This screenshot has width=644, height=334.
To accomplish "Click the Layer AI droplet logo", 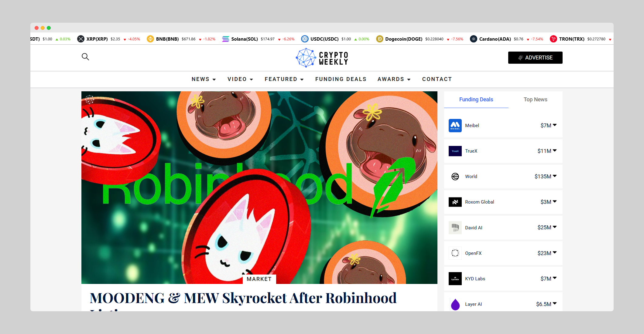I will click(x=455, y=304).
